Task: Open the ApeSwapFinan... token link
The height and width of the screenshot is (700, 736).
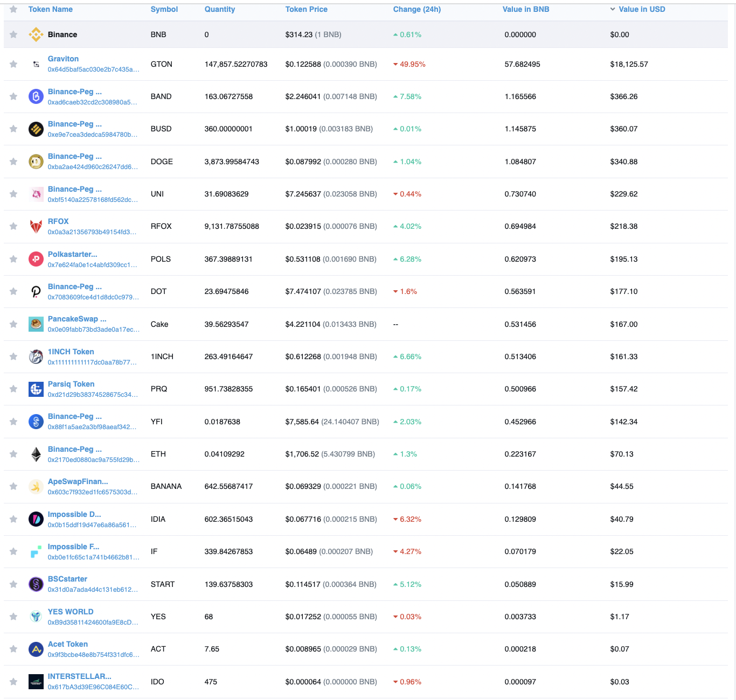Action: 78,481
